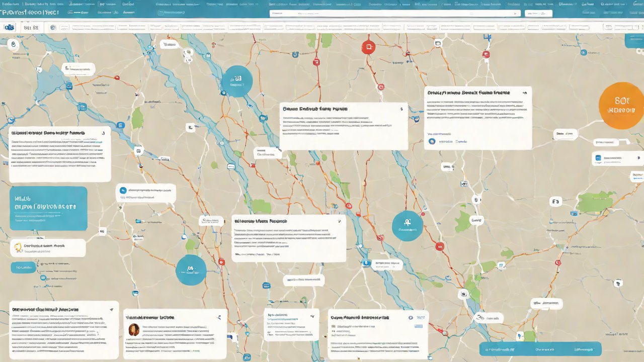Screen dimensions: 644x362
Task: Select the teal circle marker at bottom-left of map
Action: (x=191, y=270)
